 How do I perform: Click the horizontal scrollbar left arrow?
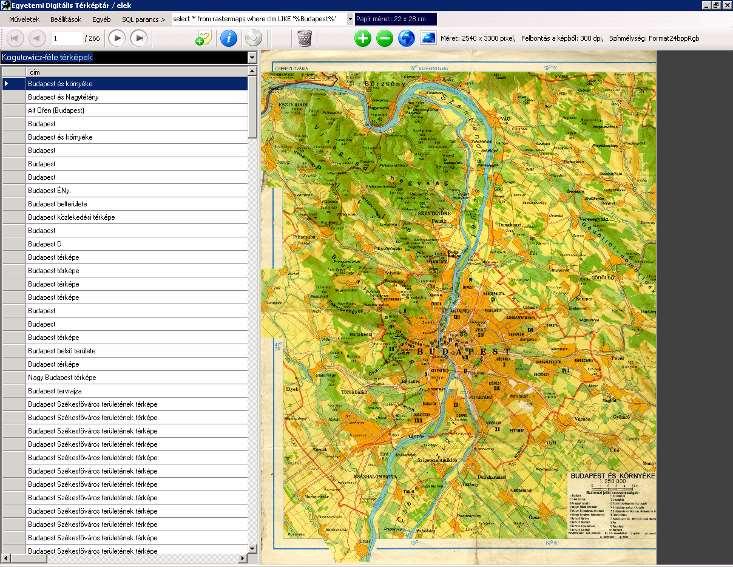tap(6, 558)
